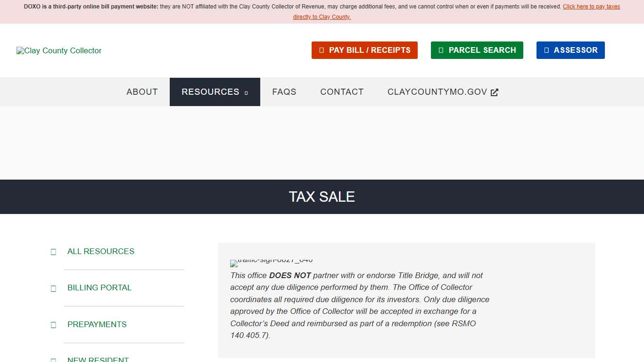
Task: Click the Prepayments sidebar icon
Action: [53, 324]
